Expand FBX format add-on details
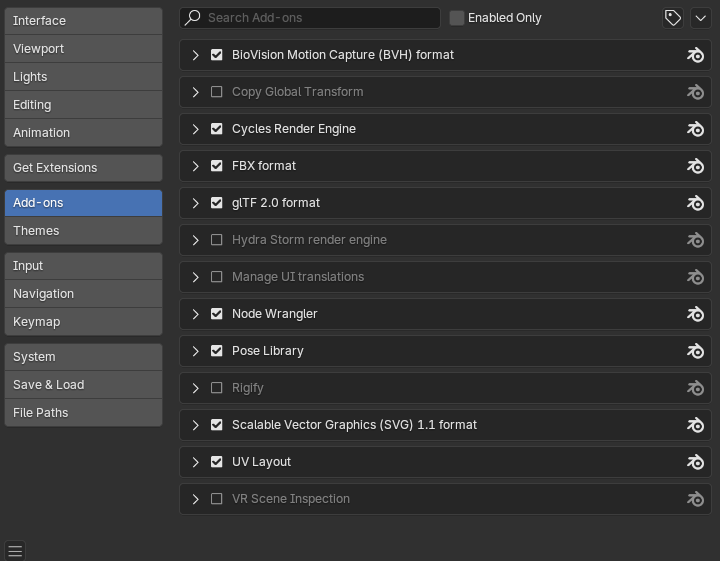 click(196, 166)
